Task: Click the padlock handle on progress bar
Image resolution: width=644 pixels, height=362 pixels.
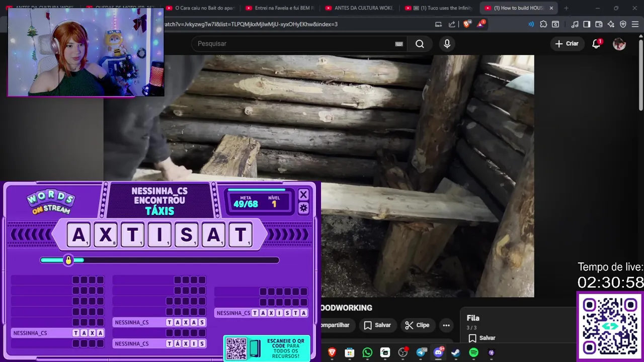Action: [68, 260]
